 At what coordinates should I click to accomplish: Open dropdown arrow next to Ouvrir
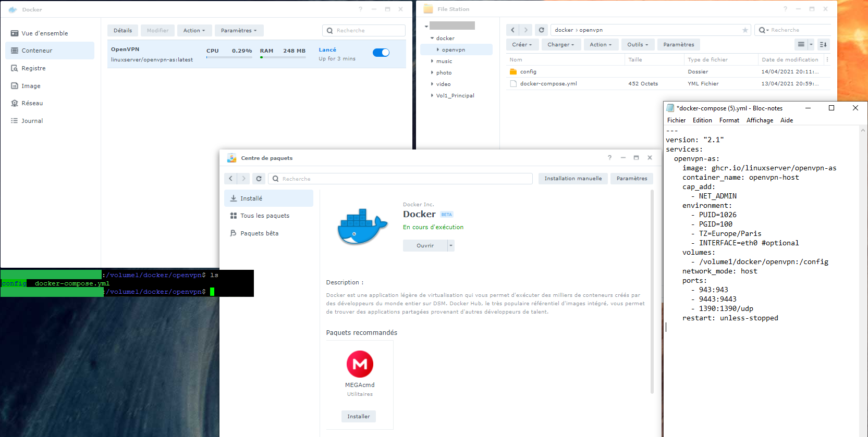click(451, 246)
